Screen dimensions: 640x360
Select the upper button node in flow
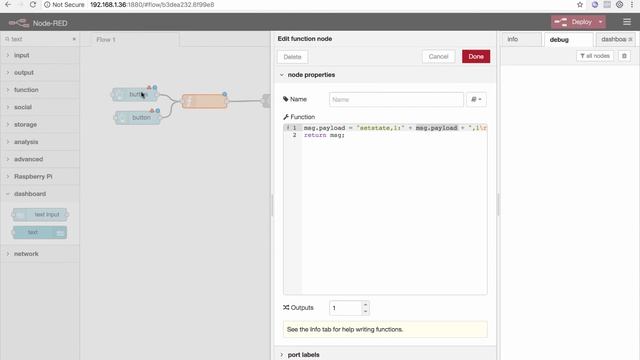click(135, 95)
